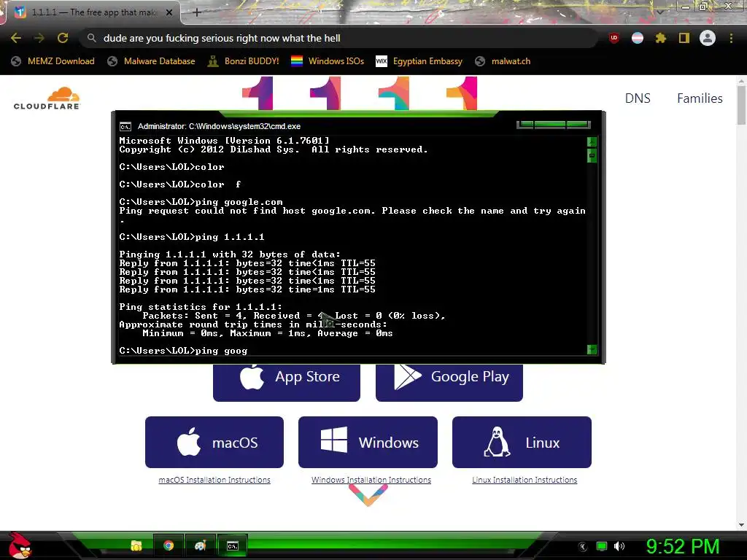
Task: Open the malwat.ch bookmark
Action: (x=503, y=61)
